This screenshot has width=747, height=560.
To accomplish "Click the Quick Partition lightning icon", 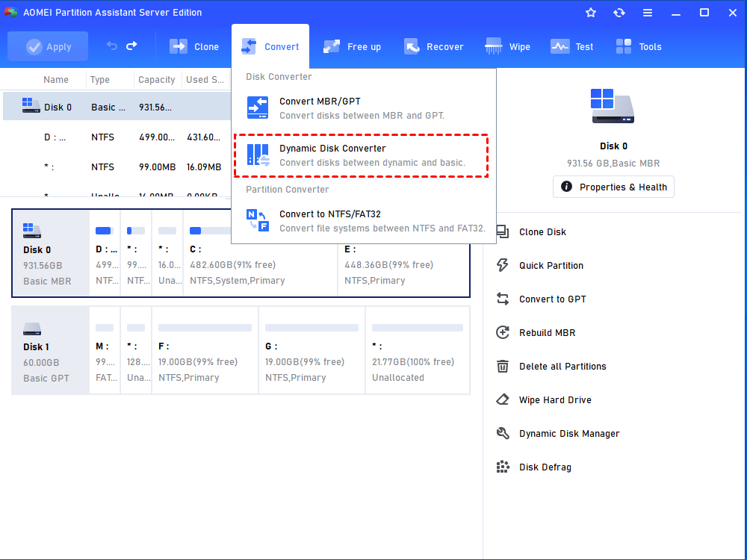I will pyautogui.click(x=502, y=265).
